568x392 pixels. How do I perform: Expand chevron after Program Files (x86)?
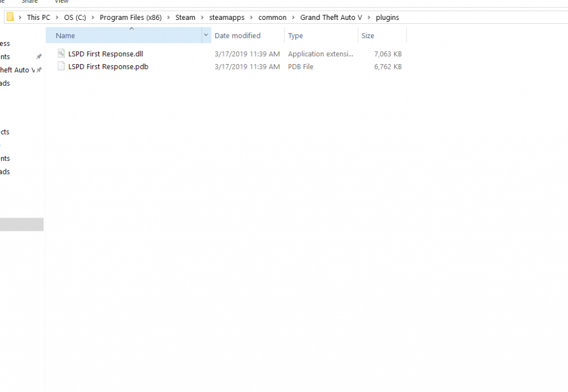pyautogui.click(x=169, y=18)
